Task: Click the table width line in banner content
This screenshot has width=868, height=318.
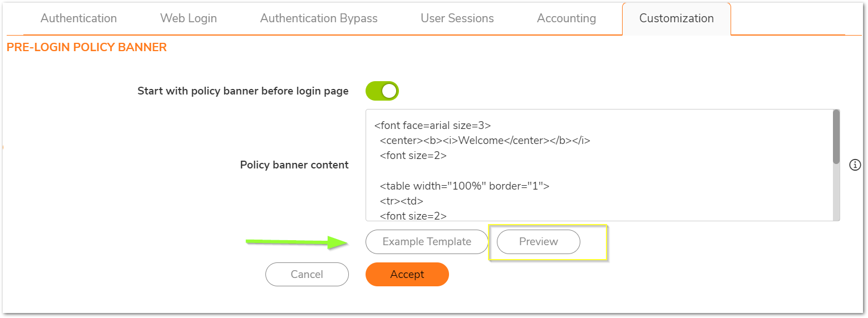Action: tap(465, 186)
